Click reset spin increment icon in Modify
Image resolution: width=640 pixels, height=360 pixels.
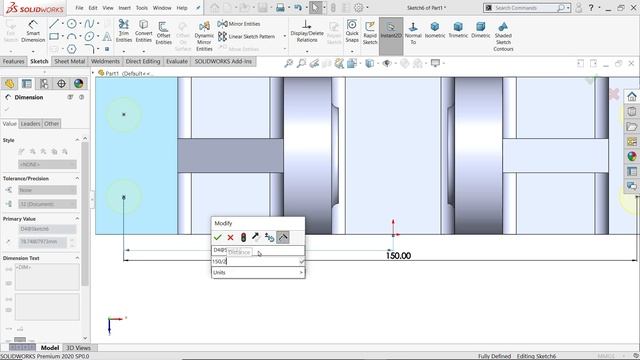[x=269, y=237]
